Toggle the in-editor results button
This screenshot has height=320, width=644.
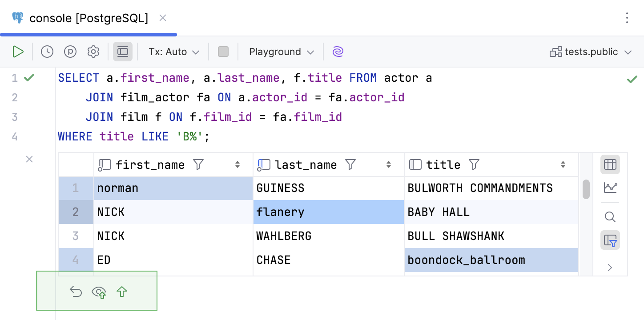pyautogui.click(x=123, y=52)
